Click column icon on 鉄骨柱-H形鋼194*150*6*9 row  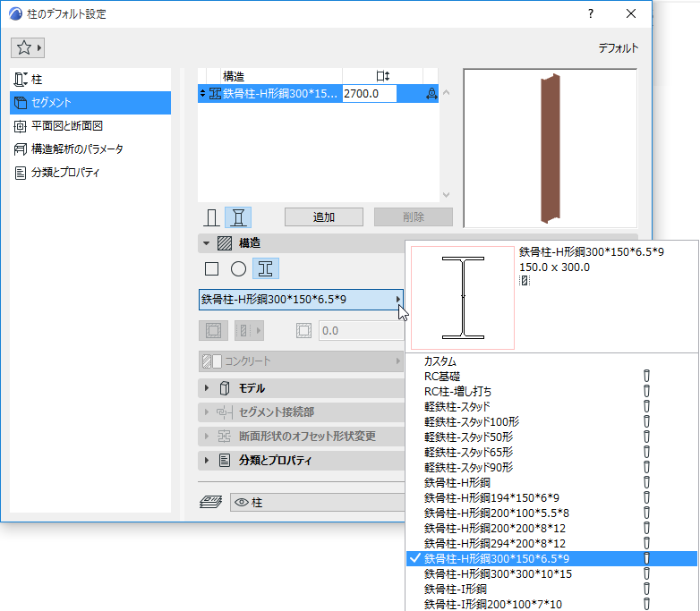(646, 497)
